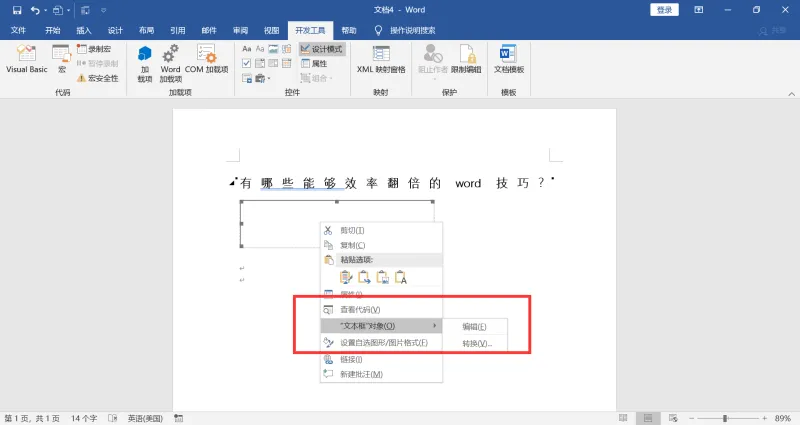The image size is (800, 425).
Task: Click the 14 个字 word count
Action: point(84,418)
